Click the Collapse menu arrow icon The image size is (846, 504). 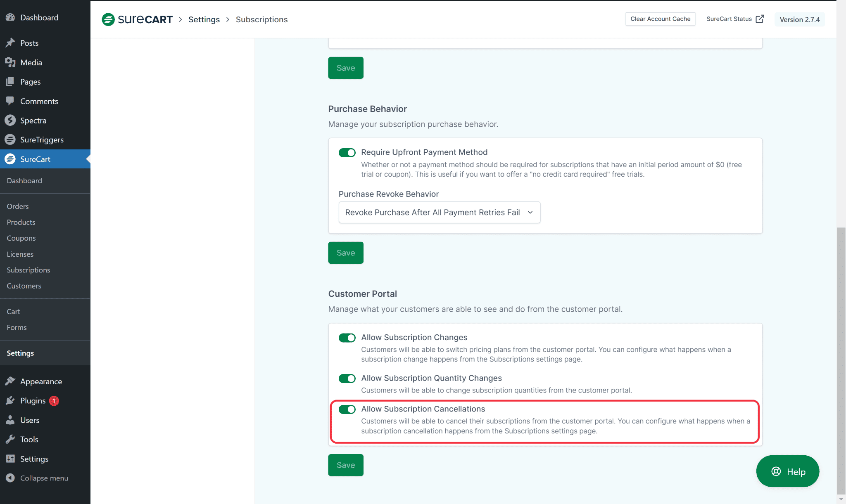tap(10, 478)
